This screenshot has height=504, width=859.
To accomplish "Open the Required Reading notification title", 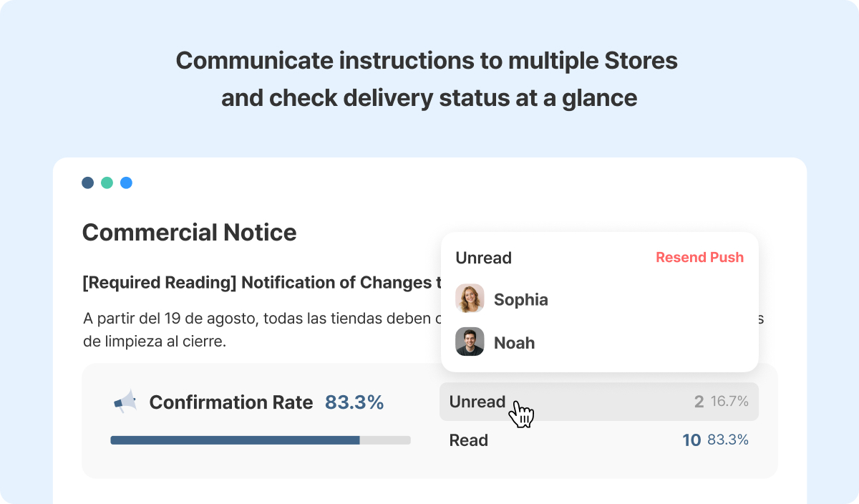I will tap(262, 283).
